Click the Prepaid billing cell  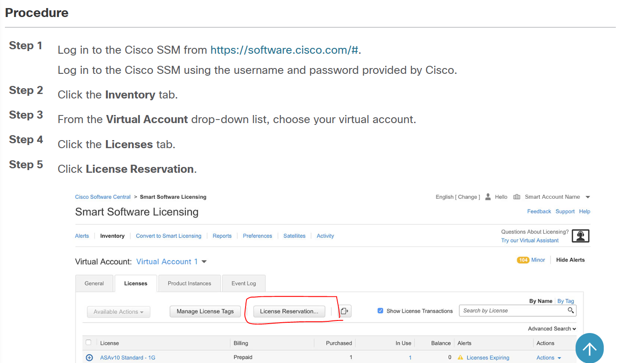[243, 357]
